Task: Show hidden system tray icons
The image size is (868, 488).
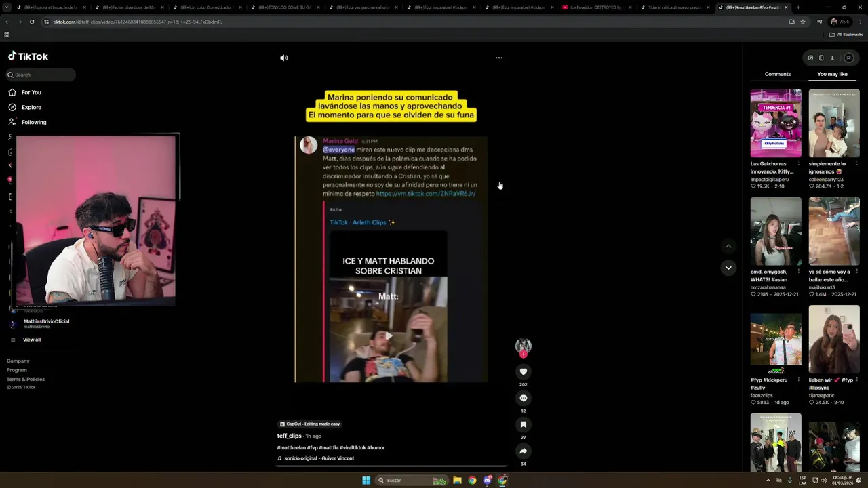Action: point(768,480)
